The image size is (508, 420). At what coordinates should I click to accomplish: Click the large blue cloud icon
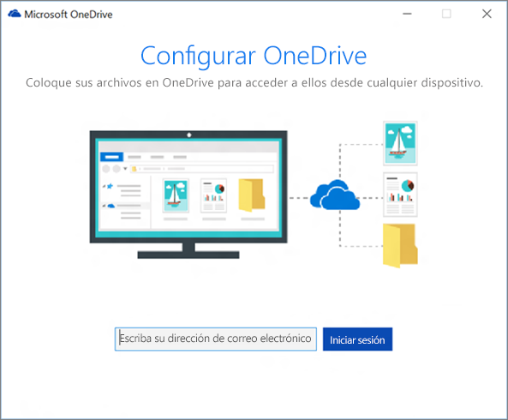[335, 195]
